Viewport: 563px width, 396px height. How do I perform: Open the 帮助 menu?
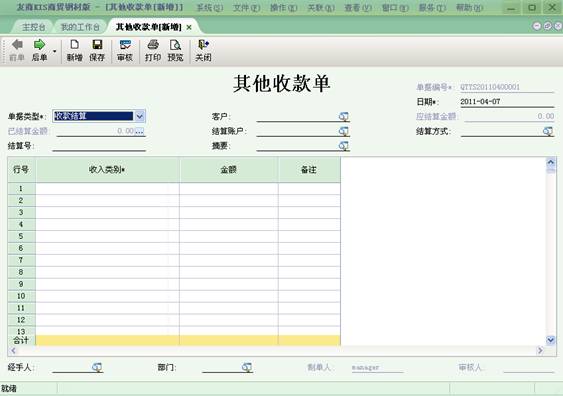(469, 7)
